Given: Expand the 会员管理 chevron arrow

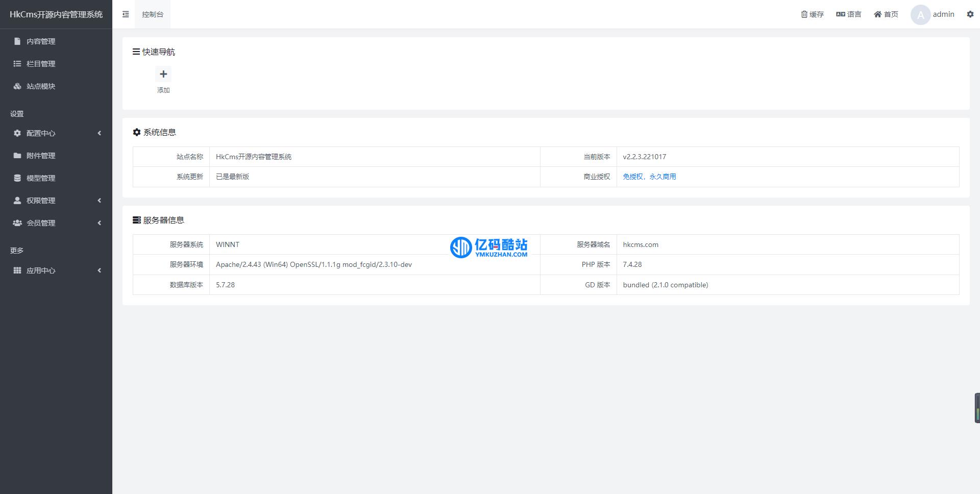Looking at the screenshot, I should [x=100, y=223].
